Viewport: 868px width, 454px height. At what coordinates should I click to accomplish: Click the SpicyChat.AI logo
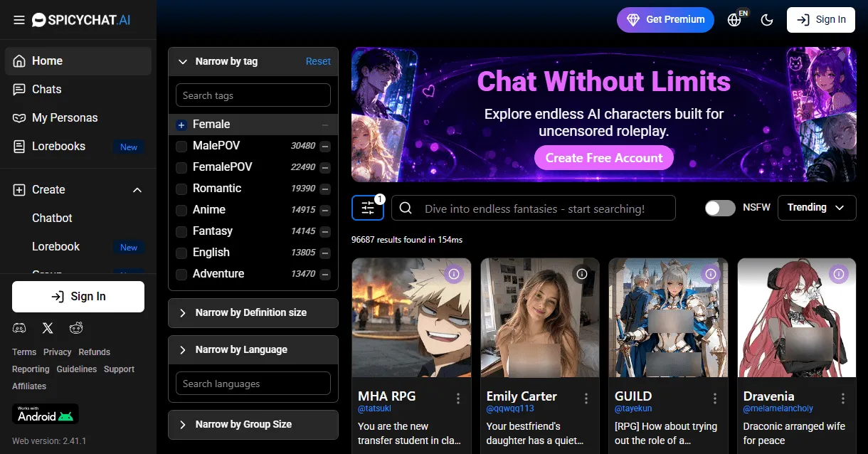pyautogui.click(x=81, y=20)
